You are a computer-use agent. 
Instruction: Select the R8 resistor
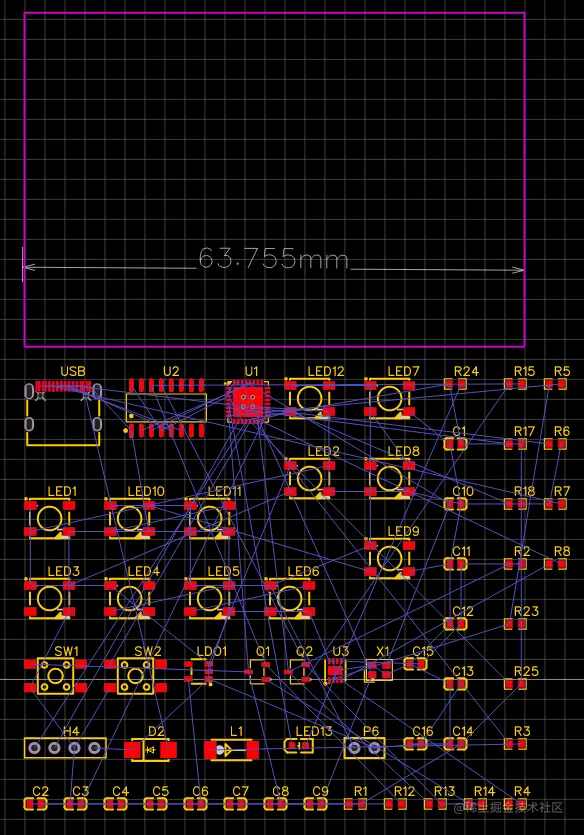point(555,563)
